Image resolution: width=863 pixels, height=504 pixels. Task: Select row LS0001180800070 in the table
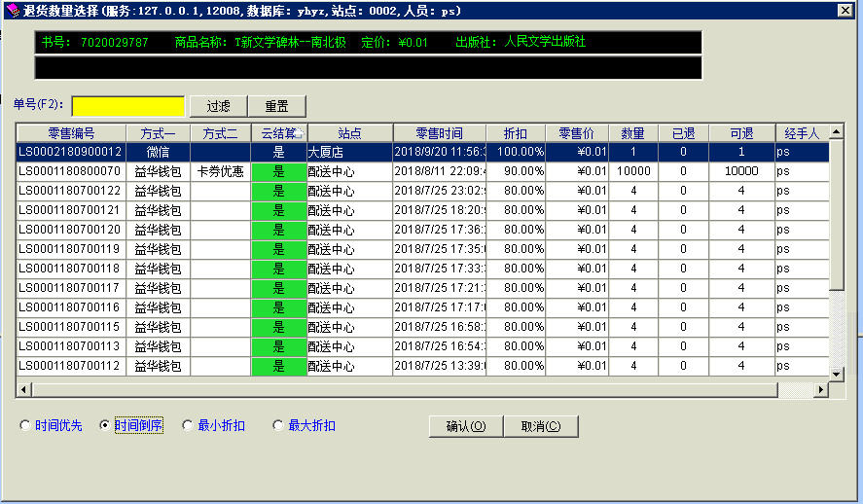tap(70, 171)
